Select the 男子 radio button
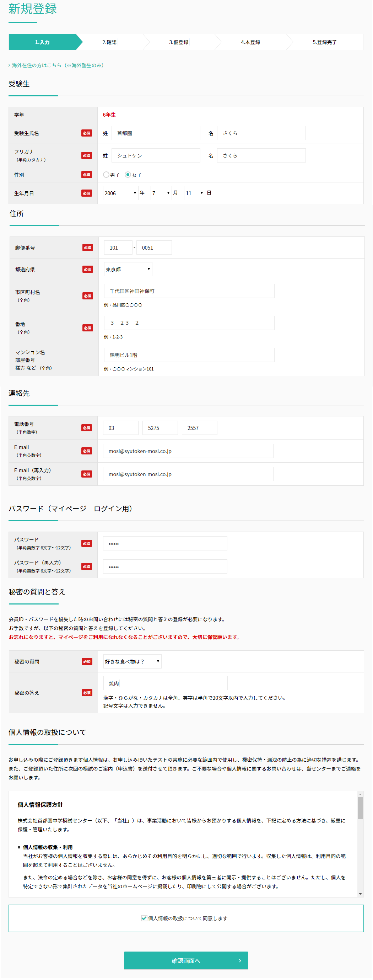This screenshot has height=980, width=373. (106, 175)
